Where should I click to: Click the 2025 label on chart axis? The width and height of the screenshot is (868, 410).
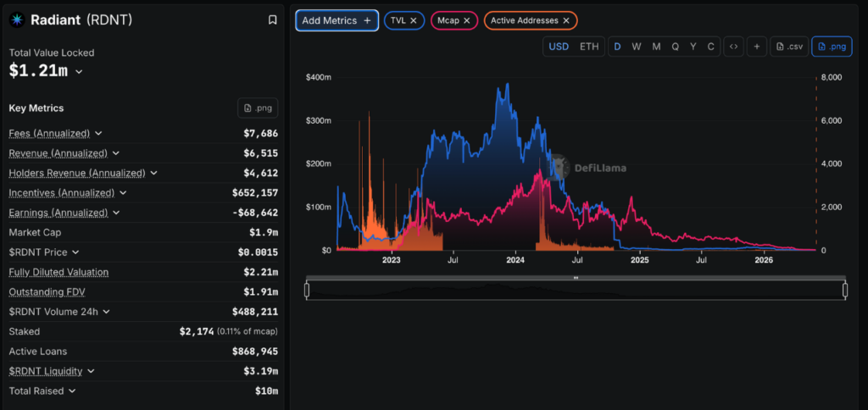640,260
